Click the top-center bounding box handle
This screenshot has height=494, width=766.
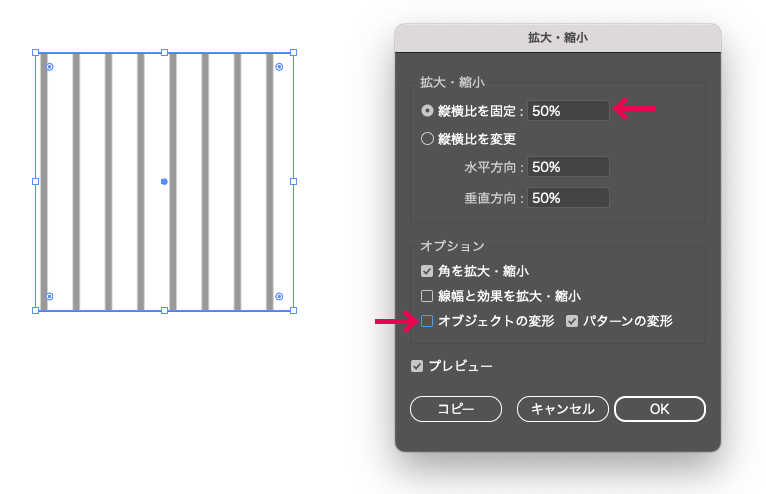(x=164, y=52)
